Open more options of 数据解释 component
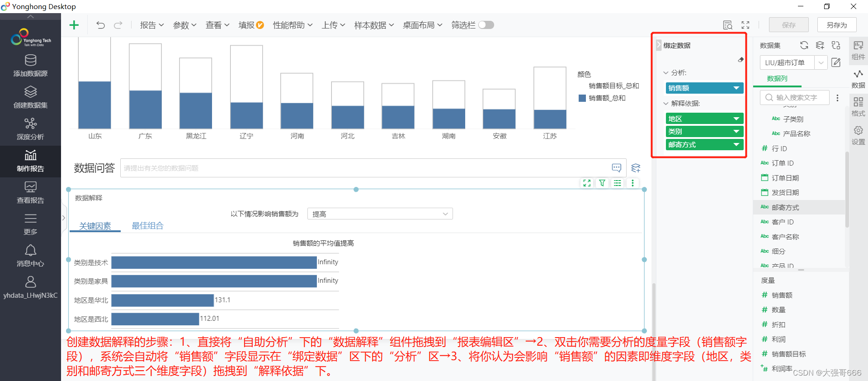 pyautogui.click(x=632, y=183)
